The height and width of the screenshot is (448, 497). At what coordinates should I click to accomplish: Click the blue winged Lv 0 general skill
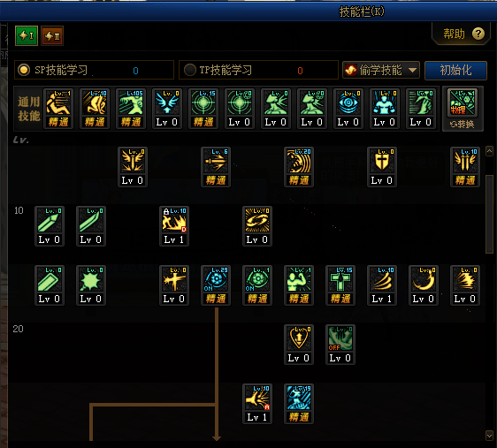click(x=167, y=109)
